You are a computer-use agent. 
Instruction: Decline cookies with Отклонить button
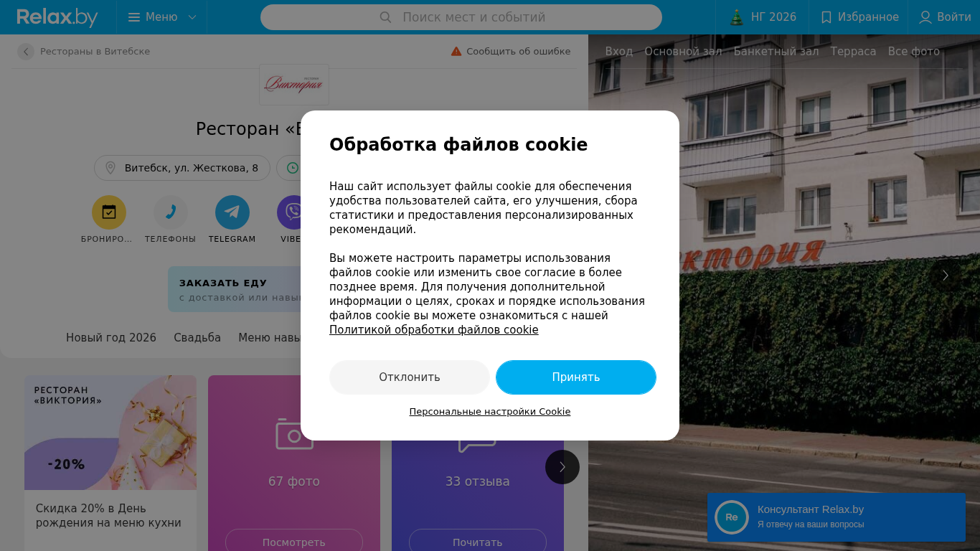pos(410,377)
